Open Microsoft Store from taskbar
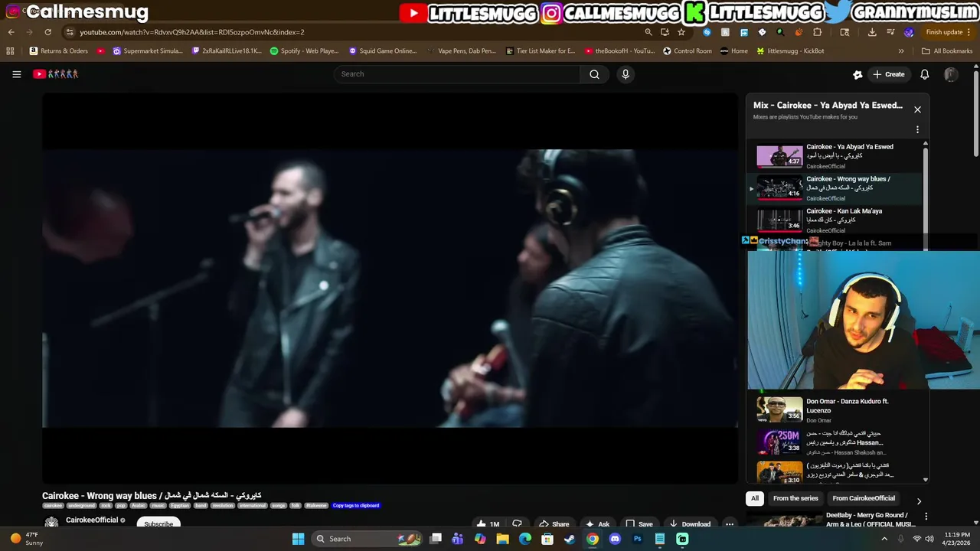This screenshot has height=551, width=980. point(547,539)
